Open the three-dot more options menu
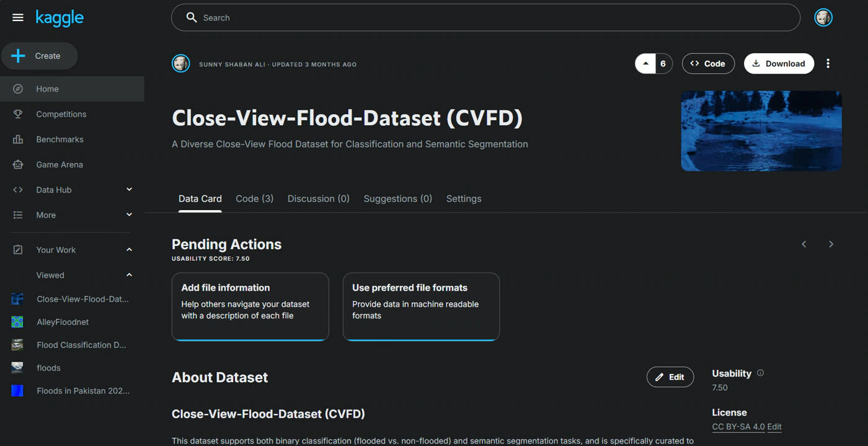Image resolution: width=868 pixels, height=446 pixels. [828, 64]
